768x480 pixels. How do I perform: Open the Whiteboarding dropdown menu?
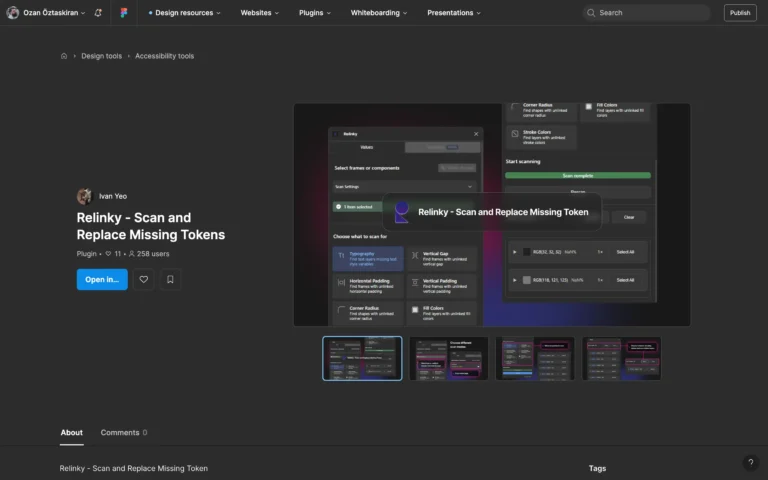(379, 13)
